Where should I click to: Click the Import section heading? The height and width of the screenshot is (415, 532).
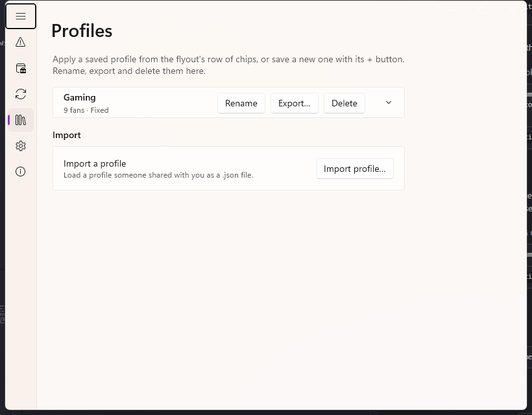pyautogui.click(x=66, y=135)
